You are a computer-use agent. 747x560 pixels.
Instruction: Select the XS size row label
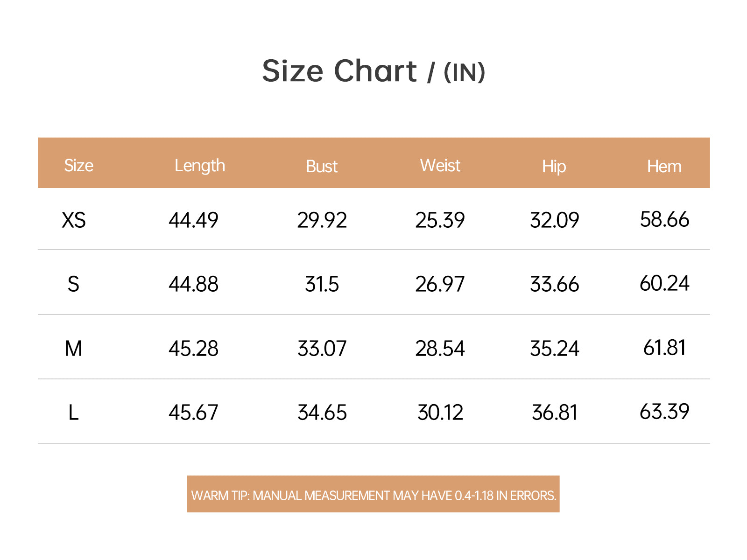74,220
